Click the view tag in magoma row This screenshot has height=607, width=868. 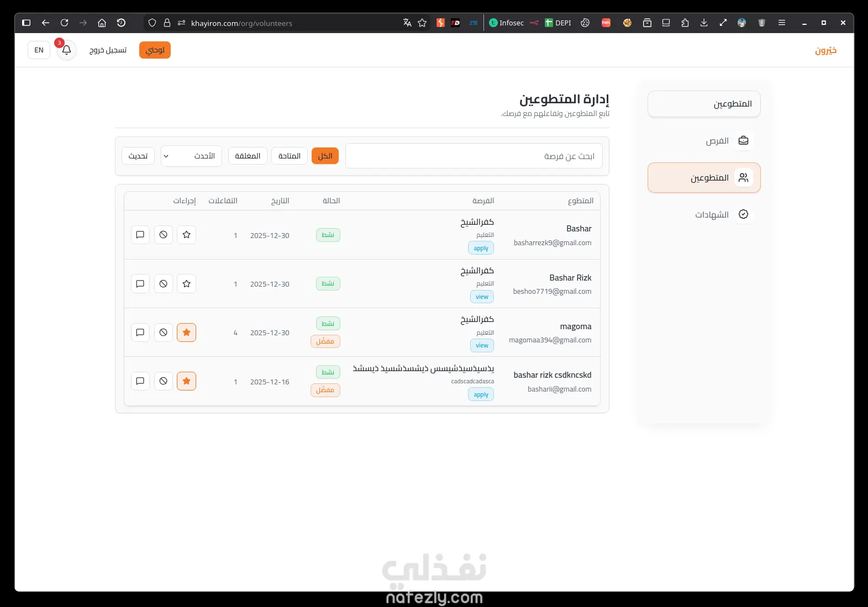tap(482, 345)
